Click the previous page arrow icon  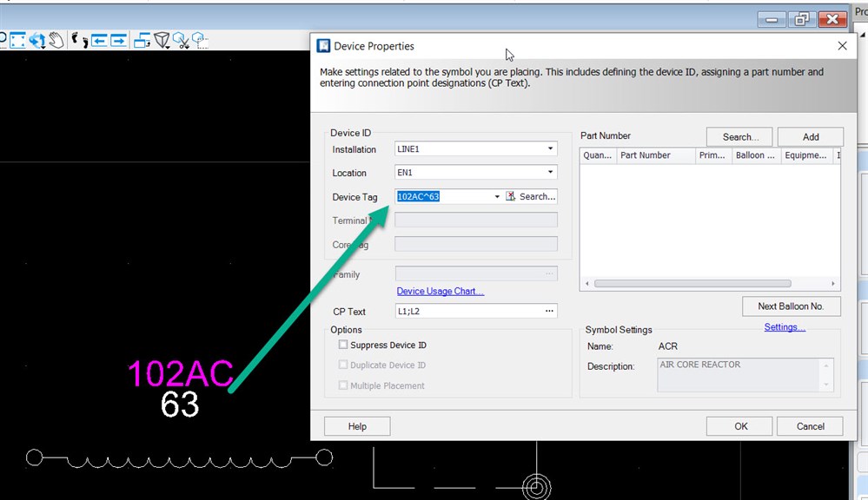pos(98,40)
